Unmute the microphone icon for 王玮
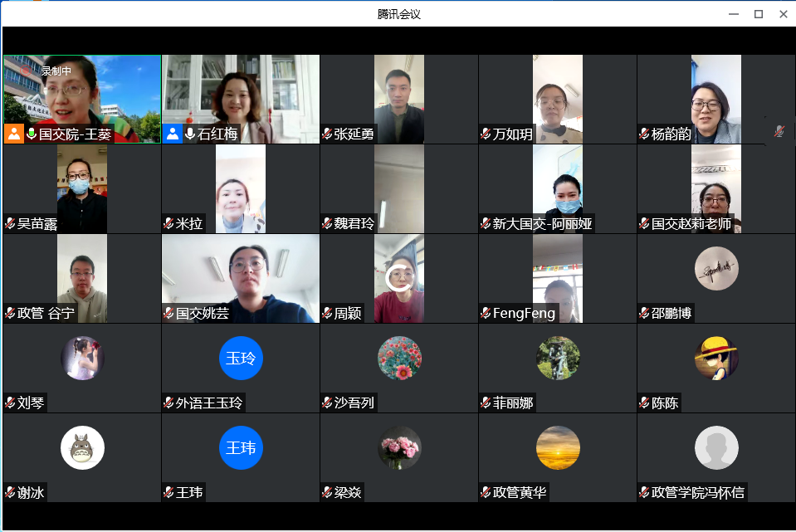 coord(169,492)
